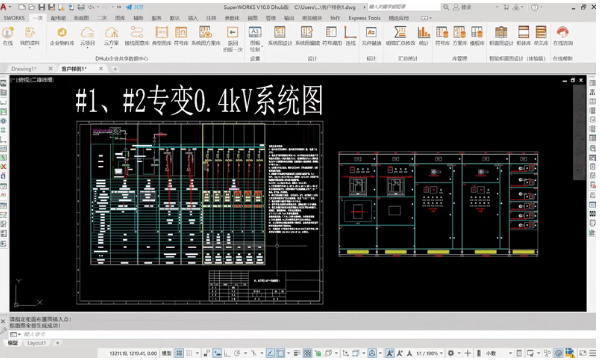Toggle grid display in status bar
600x360 pixels.
[179, 353]
